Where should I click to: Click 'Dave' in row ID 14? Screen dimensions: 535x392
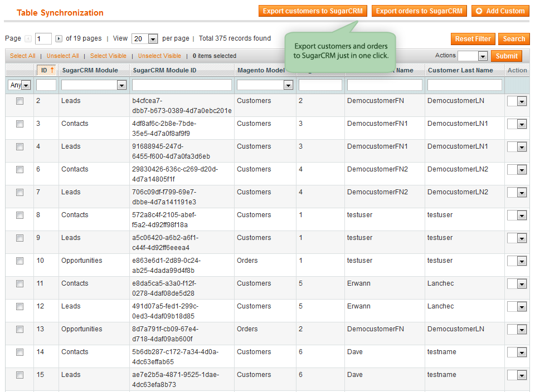[355, 352]
